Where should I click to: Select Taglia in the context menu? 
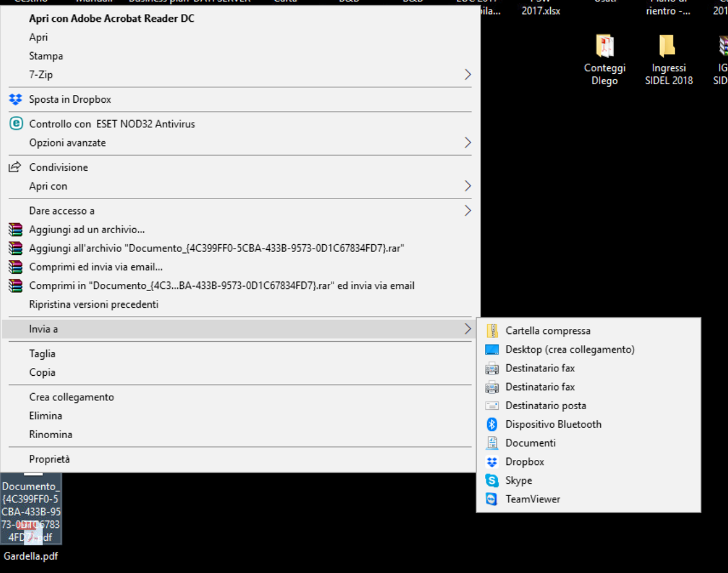(240, 354)
